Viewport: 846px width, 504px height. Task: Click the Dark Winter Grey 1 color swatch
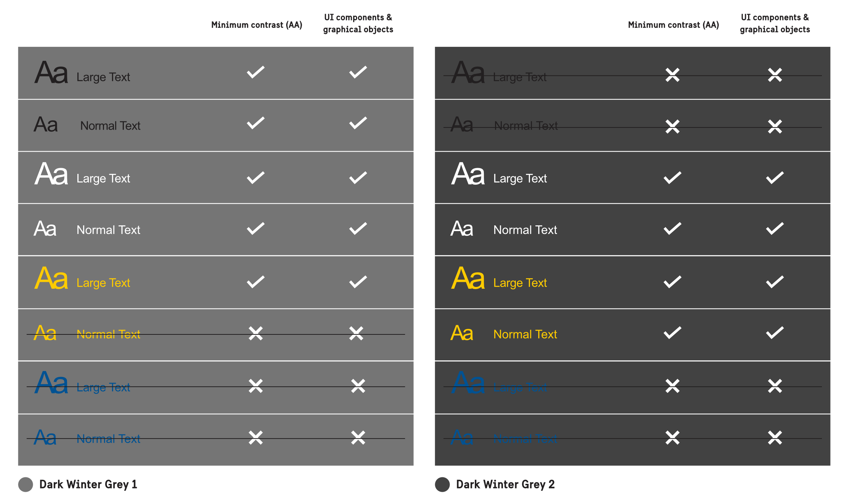pos(26,485)
